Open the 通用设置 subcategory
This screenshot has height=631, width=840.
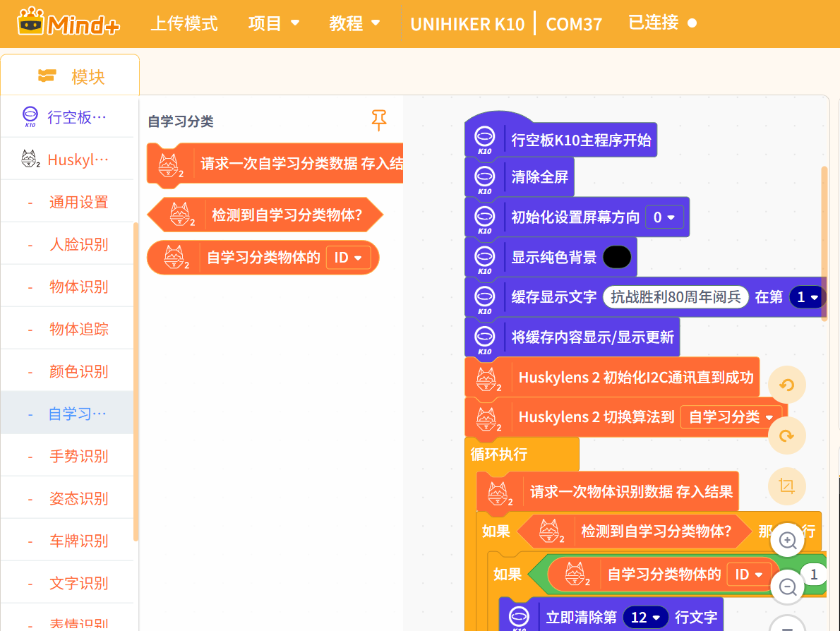pyautogui.click(x=68, y=202)
